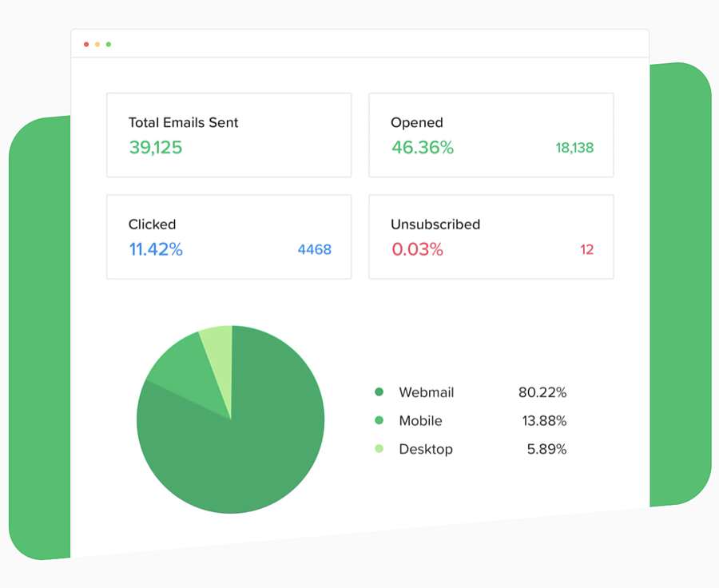
Task: Click the red window close dot
Action: coord(86,44)
